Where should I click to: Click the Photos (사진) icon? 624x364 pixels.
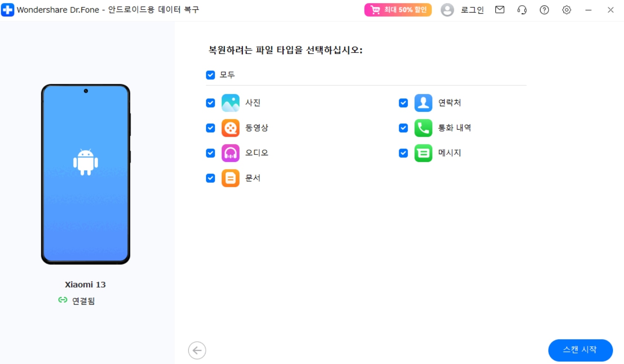(x=230, y=103)
